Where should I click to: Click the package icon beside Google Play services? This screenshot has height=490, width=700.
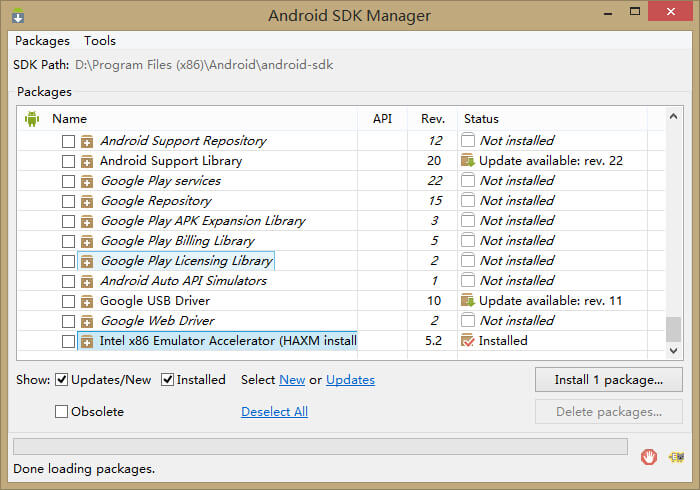tap(87, 182)
